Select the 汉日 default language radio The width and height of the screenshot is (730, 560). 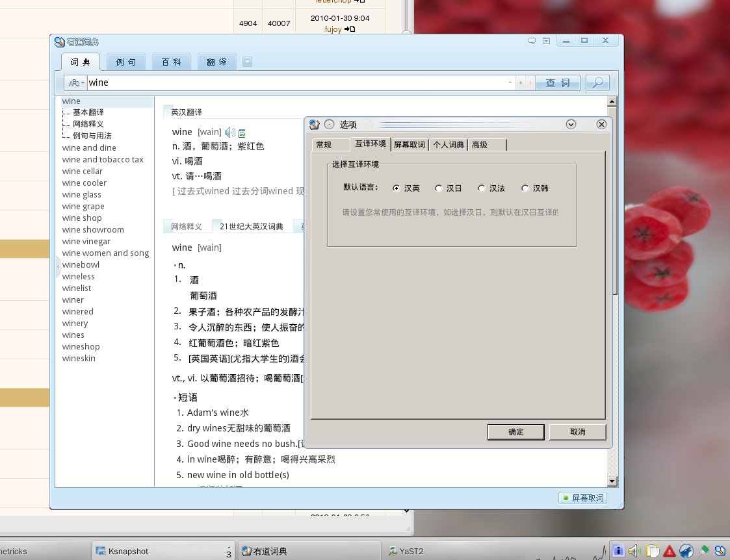pos(439,188)
